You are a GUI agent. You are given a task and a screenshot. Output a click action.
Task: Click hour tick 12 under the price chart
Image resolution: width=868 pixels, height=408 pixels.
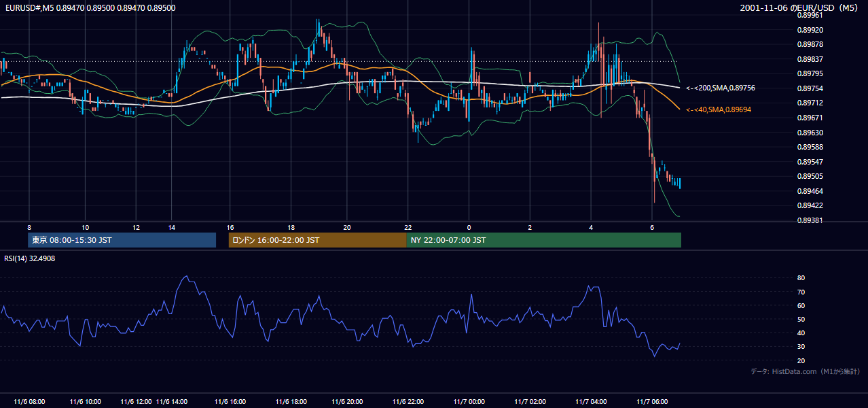(136, 227)
